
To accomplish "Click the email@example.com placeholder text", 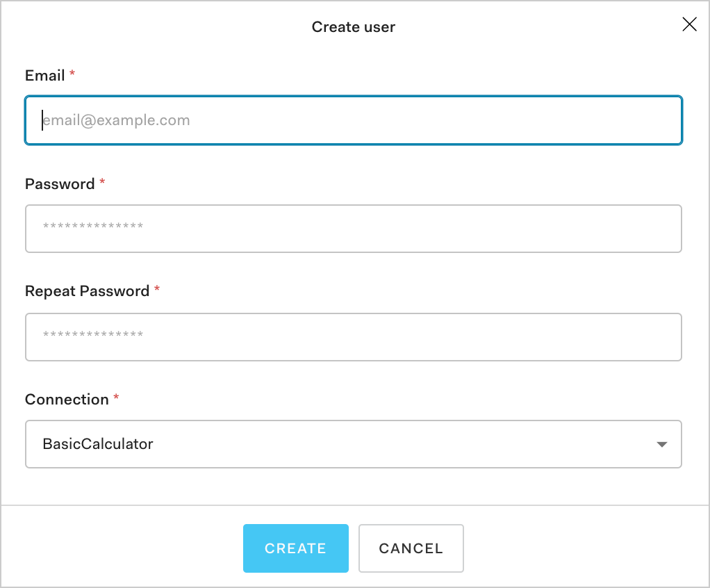I will pos(117,120).
